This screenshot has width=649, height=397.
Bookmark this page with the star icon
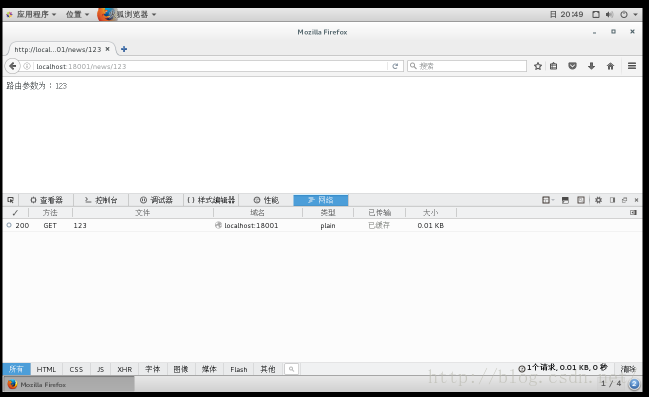click(538, 66)
